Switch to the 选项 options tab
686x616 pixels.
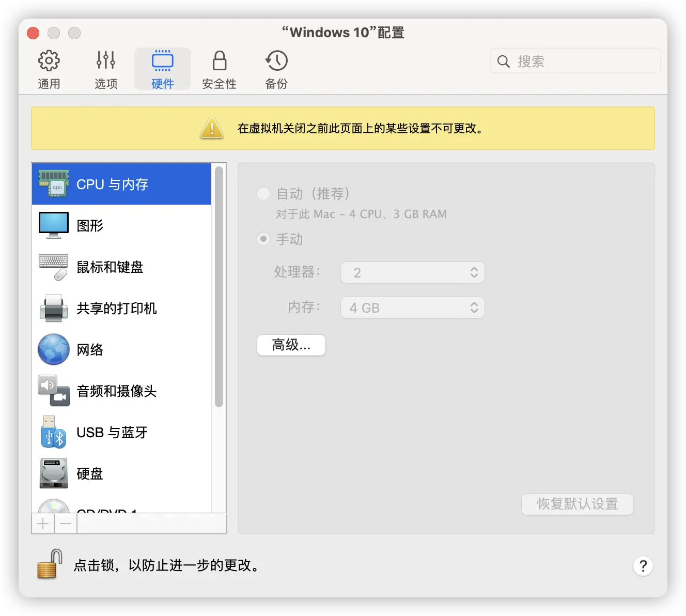(106, 69)
